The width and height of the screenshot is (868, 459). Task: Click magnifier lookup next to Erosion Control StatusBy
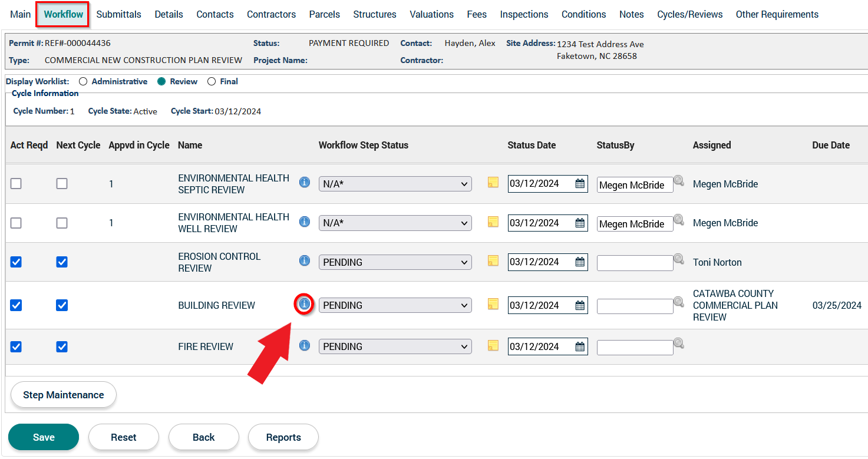click(679, 259)
